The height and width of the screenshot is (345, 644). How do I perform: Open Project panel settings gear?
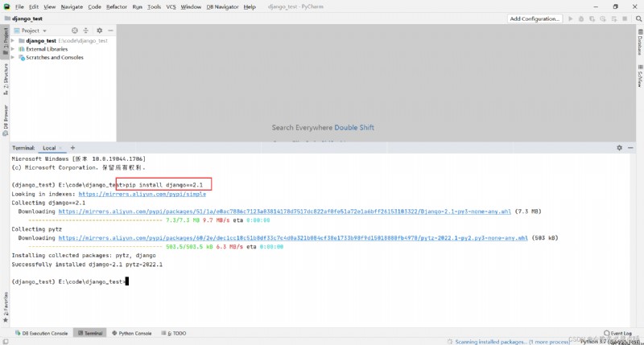(99, 31)
